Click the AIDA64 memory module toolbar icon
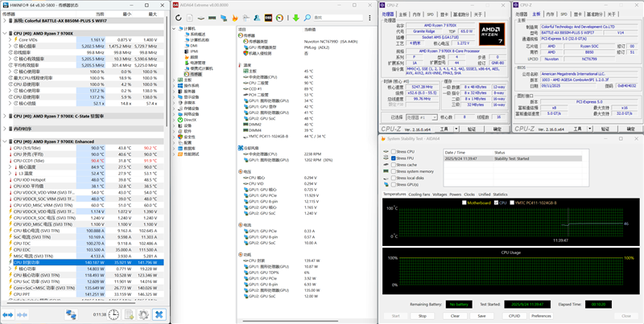Viewport: 644px width, 324px height. point(213,18)
